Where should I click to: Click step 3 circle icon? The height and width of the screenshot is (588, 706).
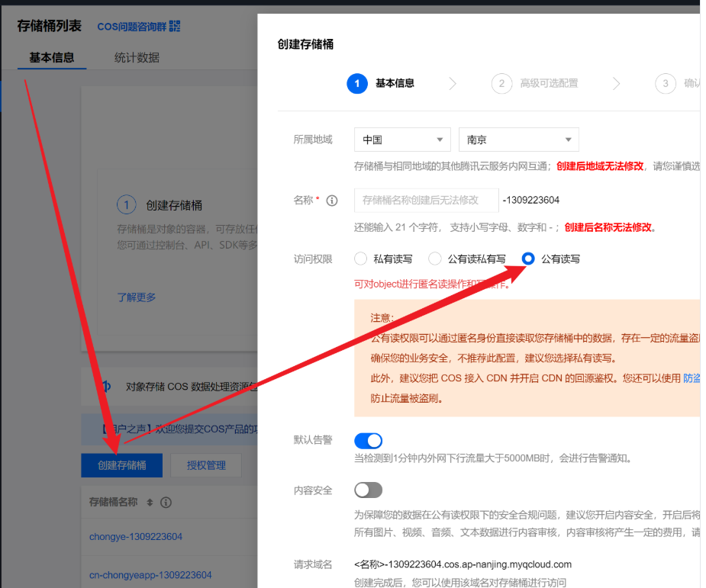pyautogui.click(x=666, y=84)
